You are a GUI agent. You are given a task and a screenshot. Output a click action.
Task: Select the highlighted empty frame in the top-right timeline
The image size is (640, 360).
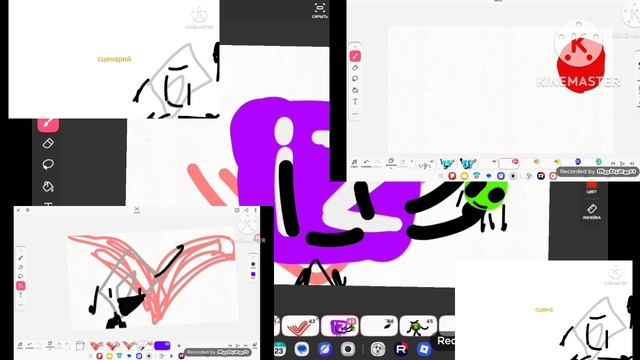point(509,163)
